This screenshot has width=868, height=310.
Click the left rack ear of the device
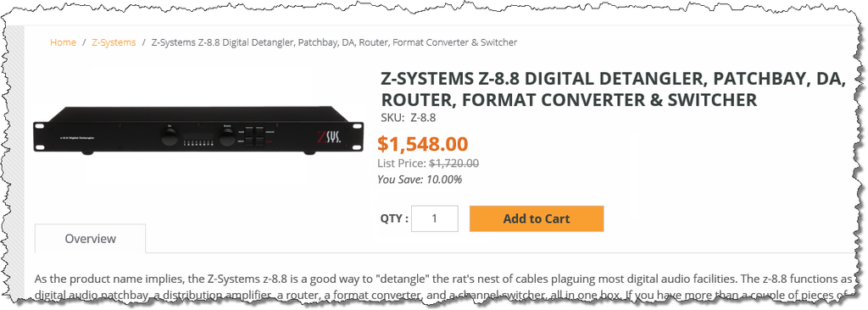tap(39, 136)
